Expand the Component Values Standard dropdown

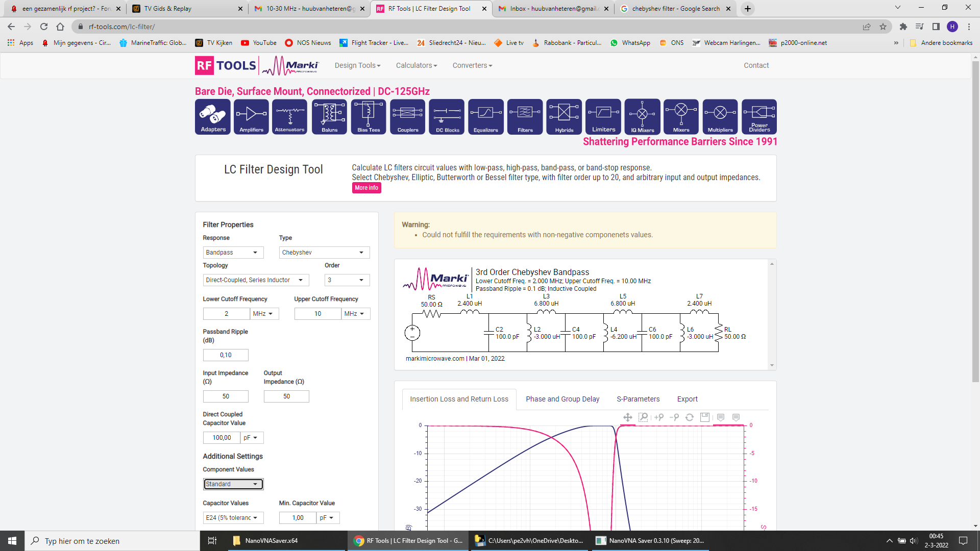[233, 484]
